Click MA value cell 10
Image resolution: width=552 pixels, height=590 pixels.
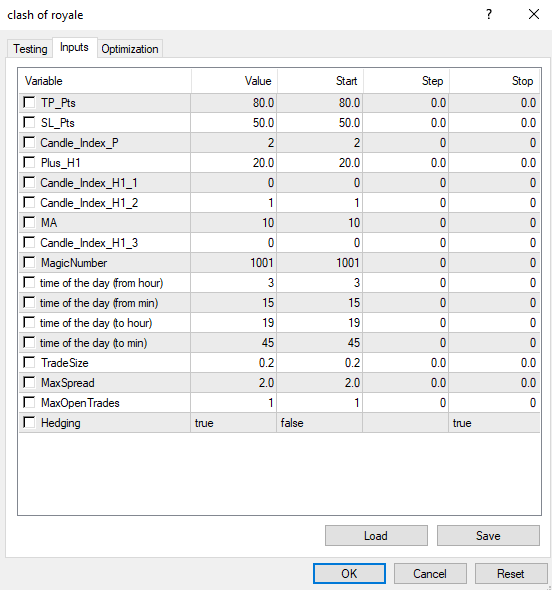tap(234, 223)
